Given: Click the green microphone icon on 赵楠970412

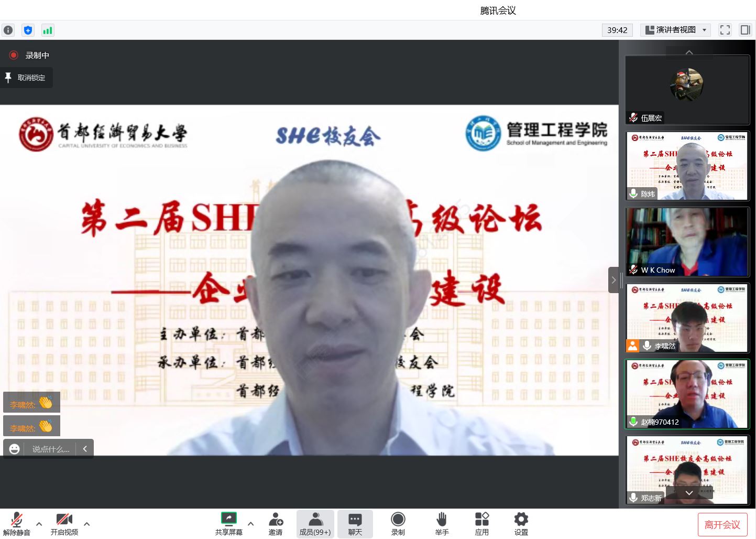Looking at the screenshot, I should tap(633, 422).
